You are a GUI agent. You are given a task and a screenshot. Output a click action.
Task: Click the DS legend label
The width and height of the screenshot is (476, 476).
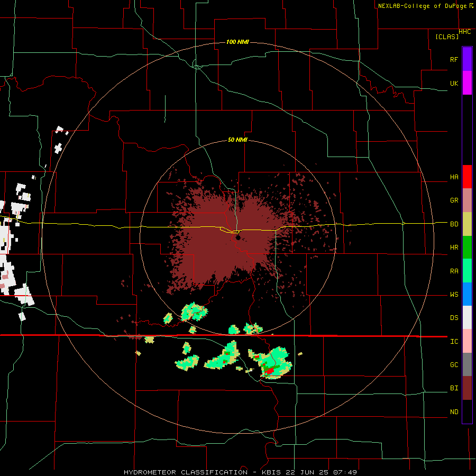[454, 318]
